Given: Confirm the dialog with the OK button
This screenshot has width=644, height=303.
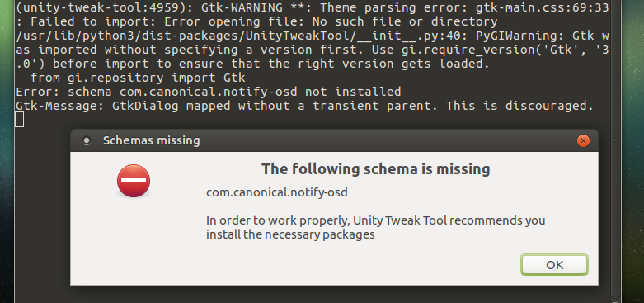Looking at the screenshot, I should pyautogui.click(x=554, y=265).
